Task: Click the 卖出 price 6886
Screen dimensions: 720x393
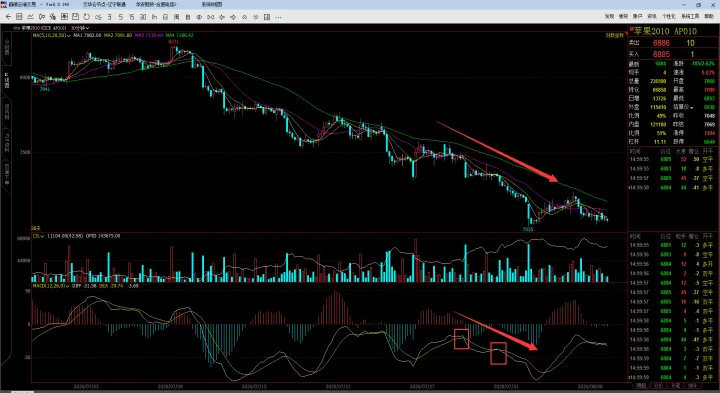Action: coord(661,43)
